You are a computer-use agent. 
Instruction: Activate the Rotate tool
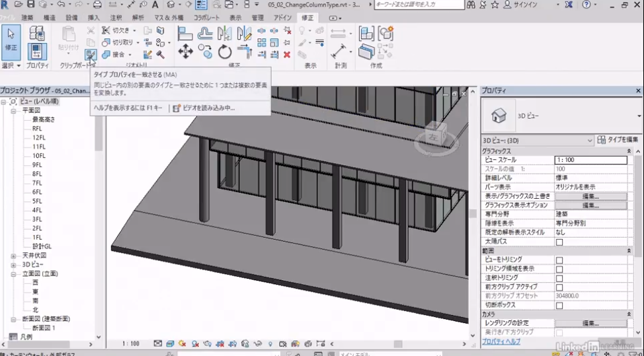(x=225, y=51)
